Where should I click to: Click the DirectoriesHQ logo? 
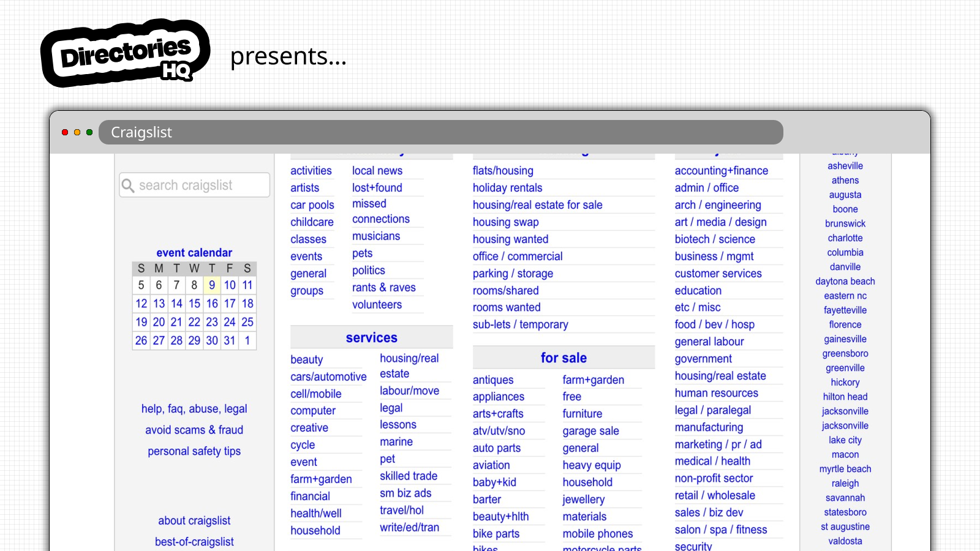(125, 53)
